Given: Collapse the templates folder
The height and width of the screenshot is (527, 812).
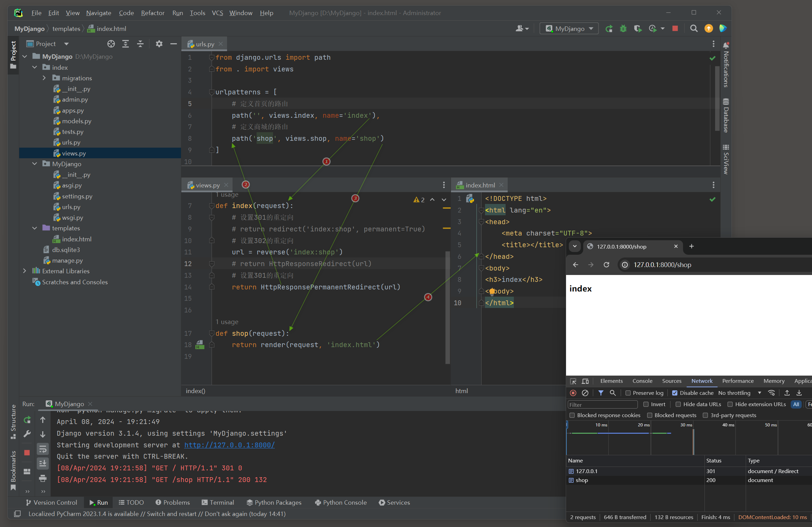Looking at the screenshot, I should [34, 228].
